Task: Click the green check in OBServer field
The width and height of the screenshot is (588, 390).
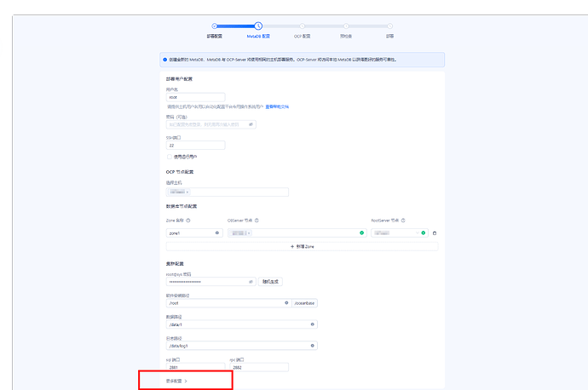Action: click(362, 233)
